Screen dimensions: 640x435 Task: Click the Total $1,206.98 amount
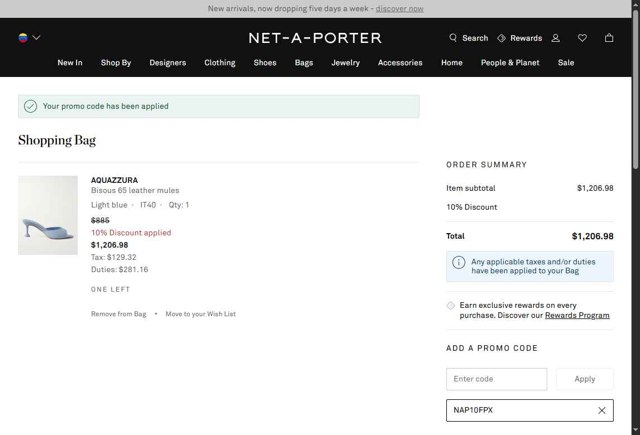(x=593, y=236)
